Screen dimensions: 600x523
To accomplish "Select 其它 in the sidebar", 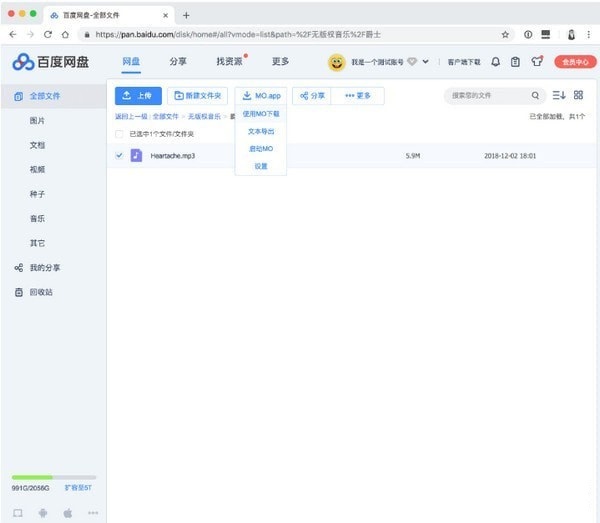I will tap(37, 243).
